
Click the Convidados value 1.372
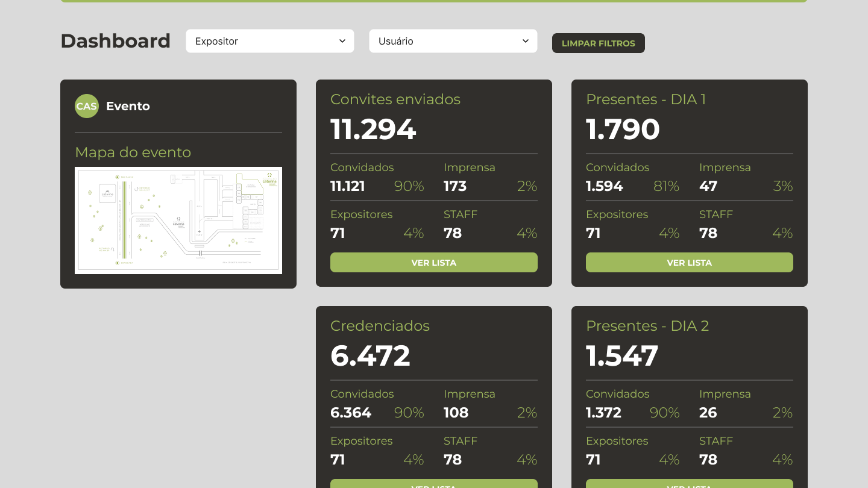click(x=603, y=413)
